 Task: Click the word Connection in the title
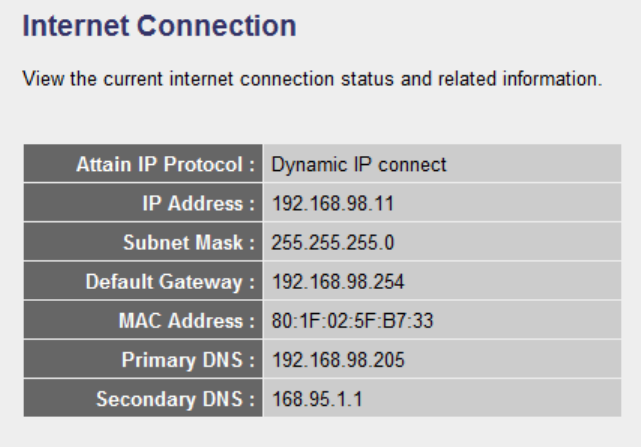pyautogui.click(x=217, y=26)
